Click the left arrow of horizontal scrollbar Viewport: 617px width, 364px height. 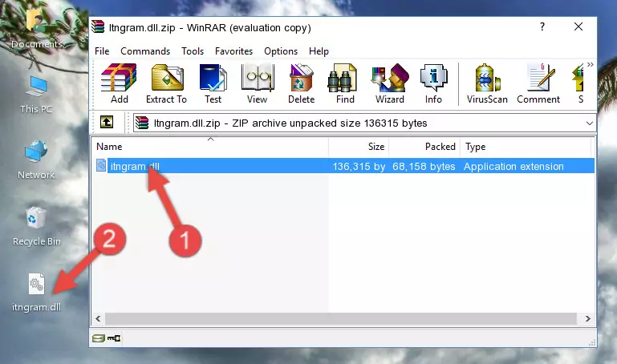pyautogui.click(x=99, y=318)
